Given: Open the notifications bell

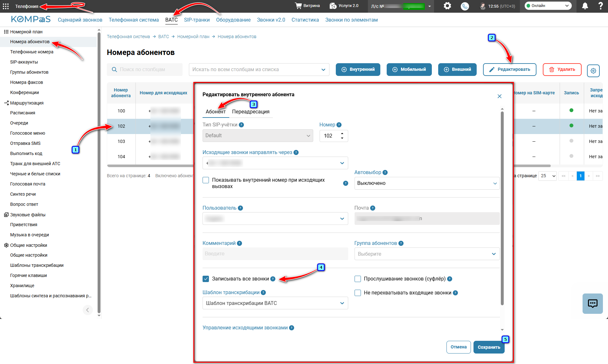Looking at the screenshot, I should point(585,6).
